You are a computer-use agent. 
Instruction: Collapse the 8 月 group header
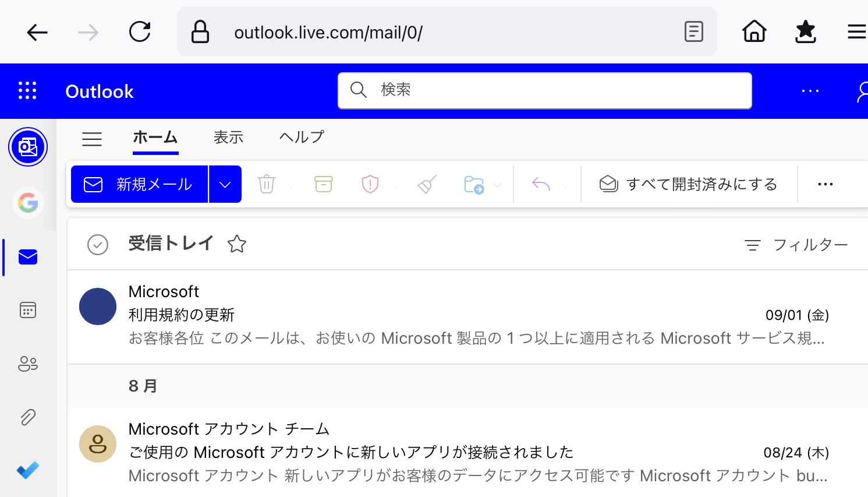[143, 386]
